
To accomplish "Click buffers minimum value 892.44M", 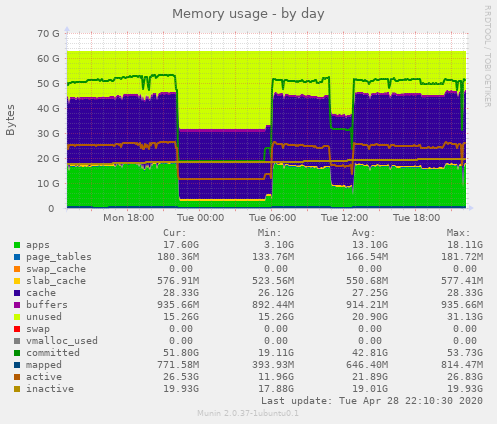I will [273, 305].
